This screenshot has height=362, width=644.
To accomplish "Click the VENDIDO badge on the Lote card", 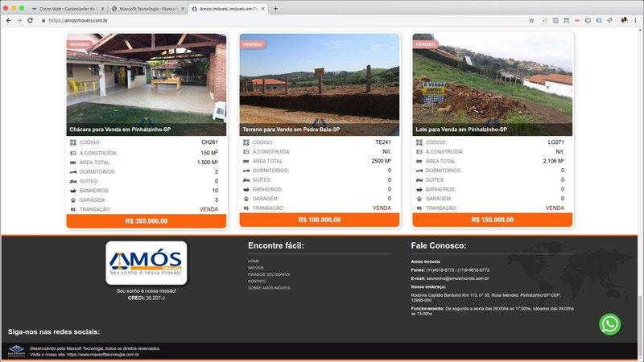I will pyautogui.click(x=426, y=44).
